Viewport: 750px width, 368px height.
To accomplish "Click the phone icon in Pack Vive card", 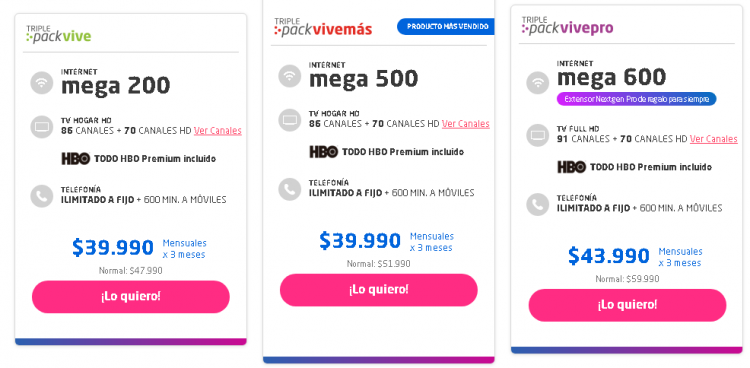I will pyautogui.click(x=42, y=196).
